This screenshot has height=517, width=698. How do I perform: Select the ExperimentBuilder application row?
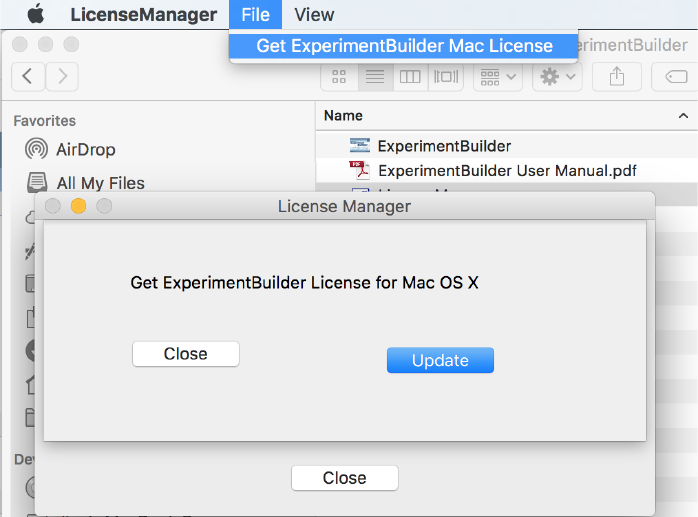[507, 146]
